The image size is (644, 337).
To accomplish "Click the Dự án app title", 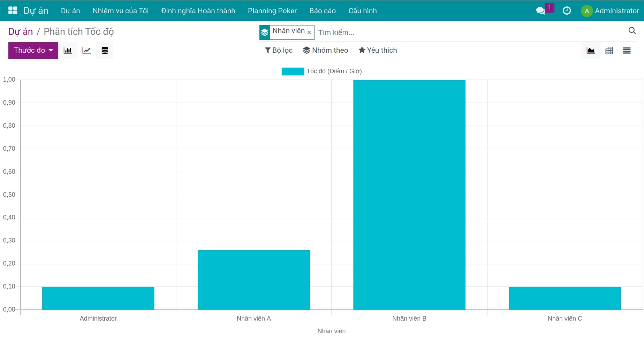I will coord(36,11).
